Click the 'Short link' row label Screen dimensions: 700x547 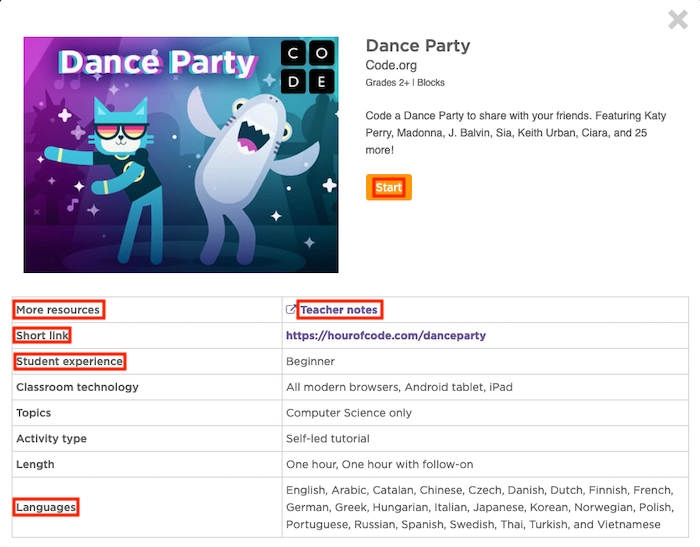pos(42,335)
